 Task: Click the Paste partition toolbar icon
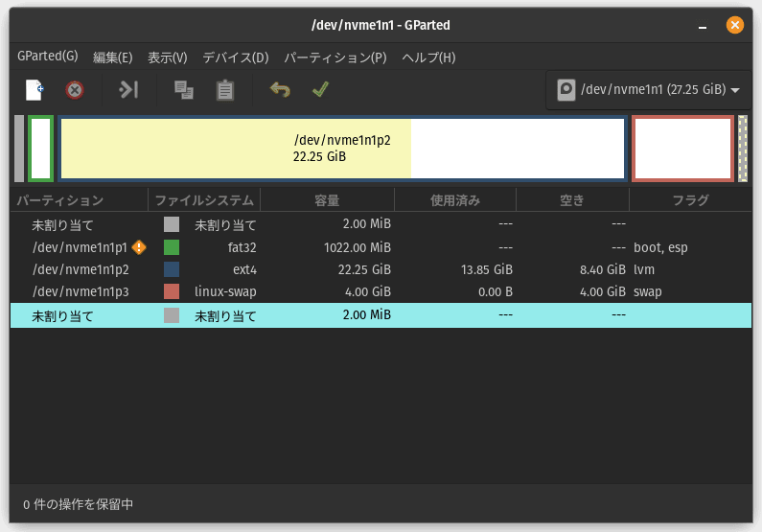225,90
